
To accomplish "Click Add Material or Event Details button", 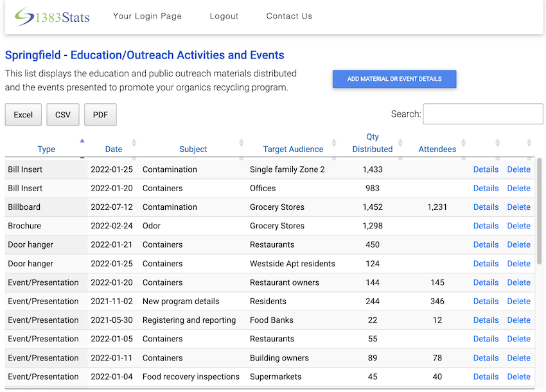I will click(394, 79).
